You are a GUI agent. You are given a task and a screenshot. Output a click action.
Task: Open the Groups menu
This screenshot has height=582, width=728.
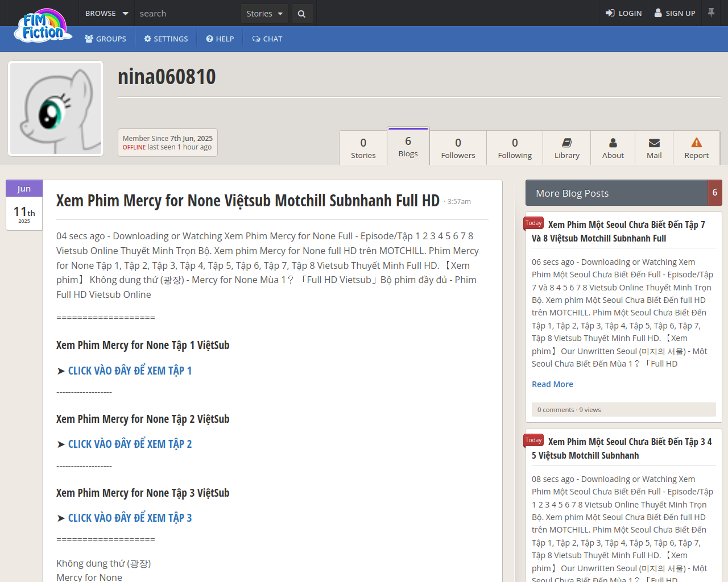point(105,39)
